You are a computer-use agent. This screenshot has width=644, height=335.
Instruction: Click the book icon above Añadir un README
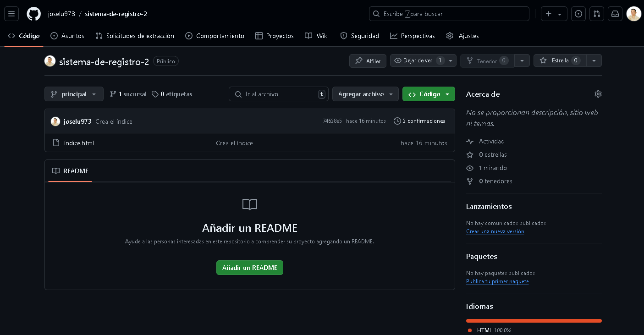pyautogui.click(x=250, y=204)
